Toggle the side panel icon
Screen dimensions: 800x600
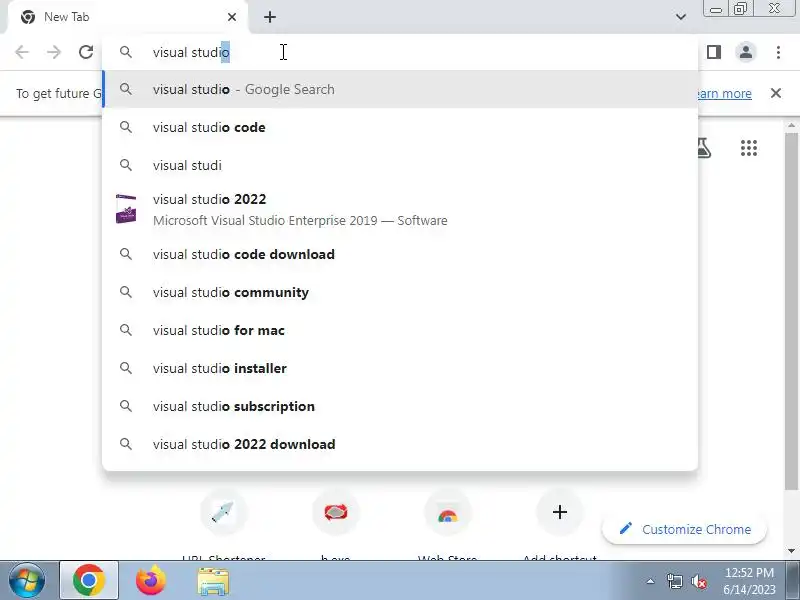[x=714, y=52]
